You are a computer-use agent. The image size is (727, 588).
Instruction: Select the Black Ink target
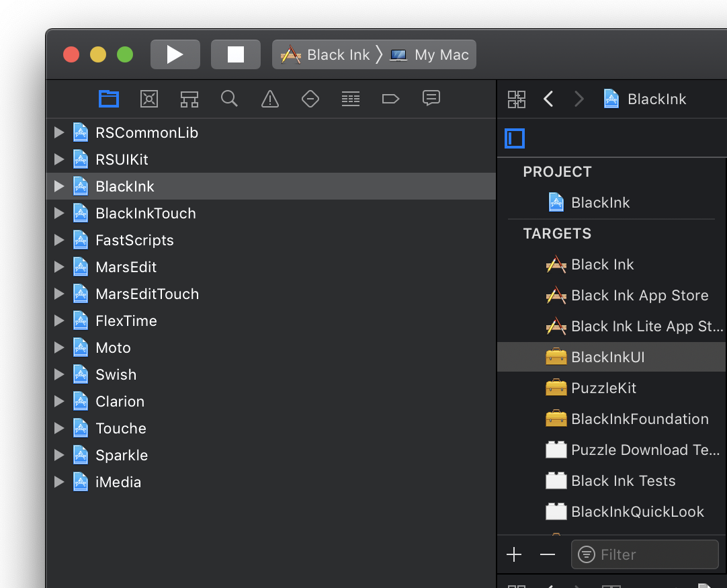pyautogui.click(x=612, y=264)
